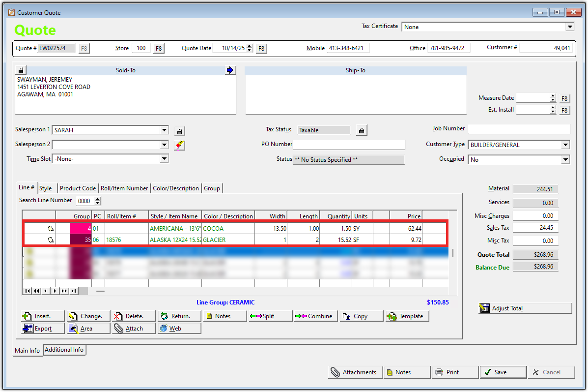This screenshot has width=588, height=392.
Task: Open the Web button
Action: click(x=179, y=329)
